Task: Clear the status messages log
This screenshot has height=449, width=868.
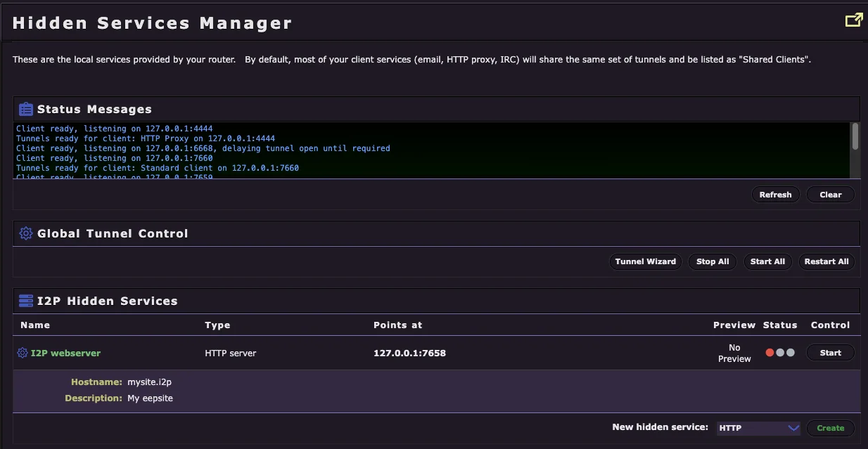Action: coord(830,195)
